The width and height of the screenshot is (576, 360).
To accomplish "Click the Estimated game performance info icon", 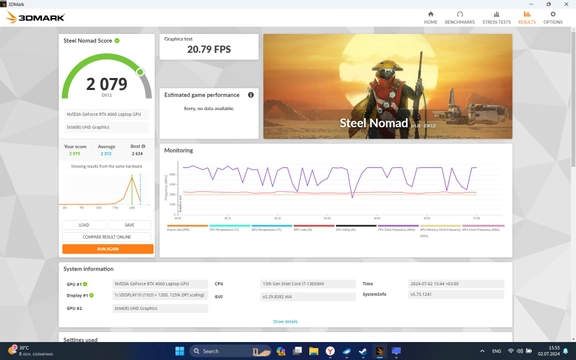I will [251, 95].
